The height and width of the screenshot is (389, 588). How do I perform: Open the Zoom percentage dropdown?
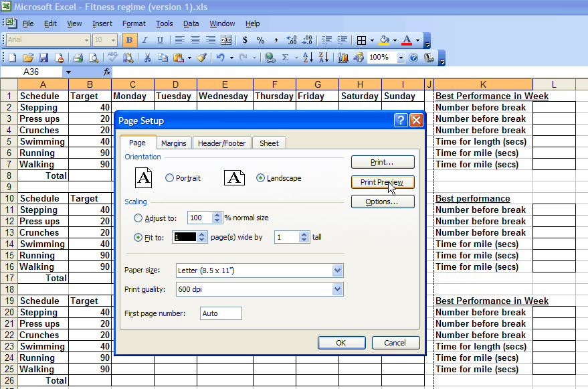coord(401,58)
